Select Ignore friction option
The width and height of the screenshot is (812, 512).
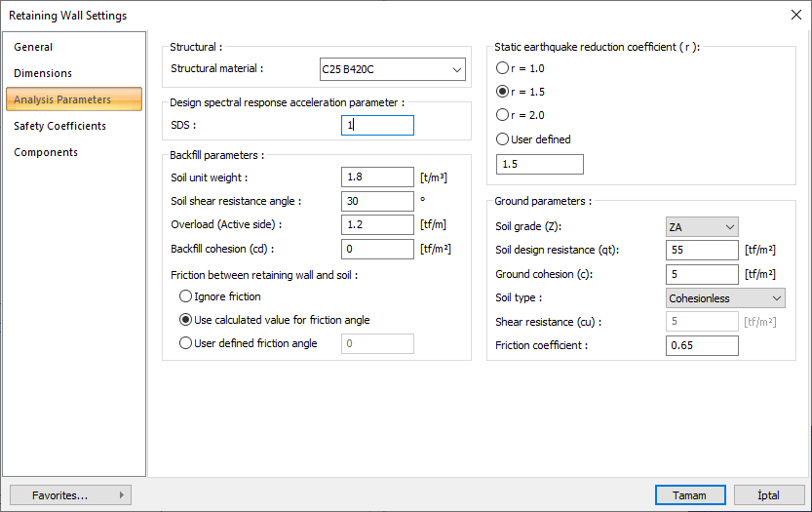[186, 296]
